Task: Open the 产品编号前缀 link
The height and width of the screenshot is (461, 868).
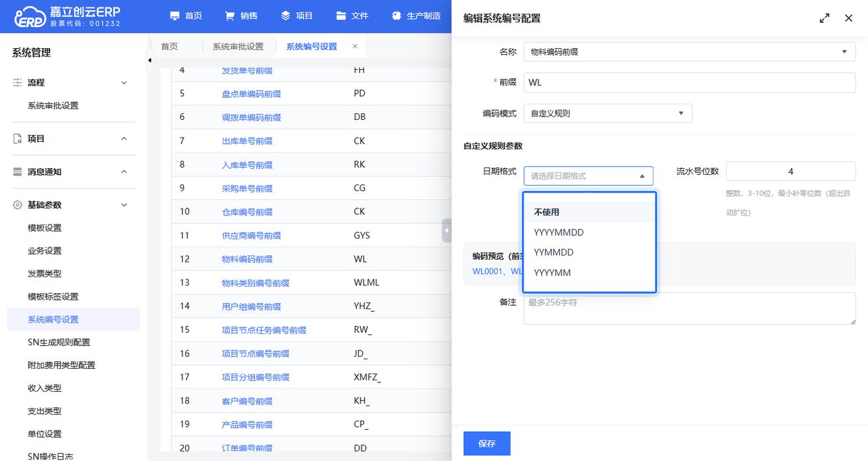Action: click(x=248, y=425)
